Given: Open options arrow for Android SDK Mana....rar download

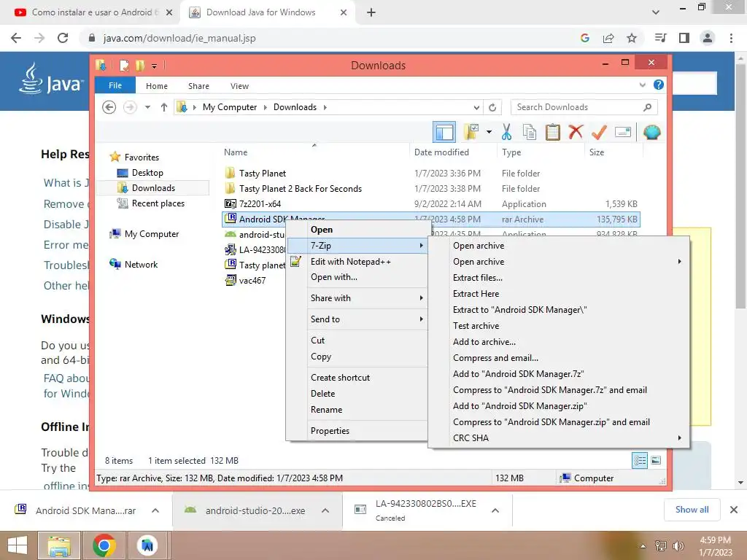Looking at the screenshot, I should click(155, 510).
